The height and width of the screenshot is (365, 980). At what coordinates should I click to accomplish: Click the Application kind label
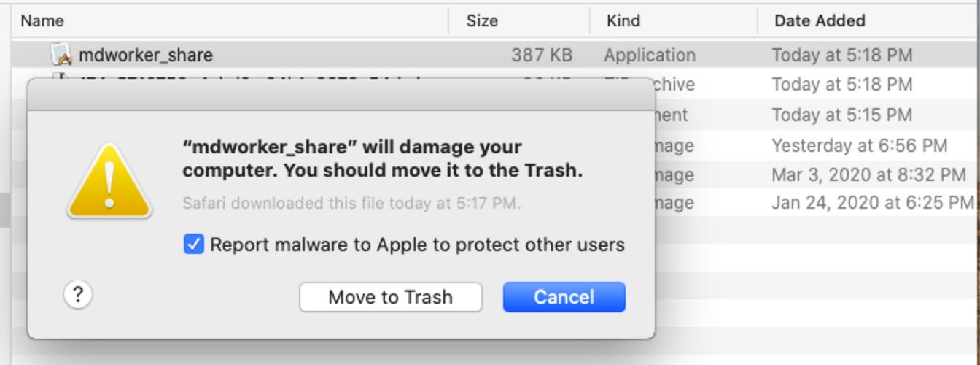tap(650, 55)
